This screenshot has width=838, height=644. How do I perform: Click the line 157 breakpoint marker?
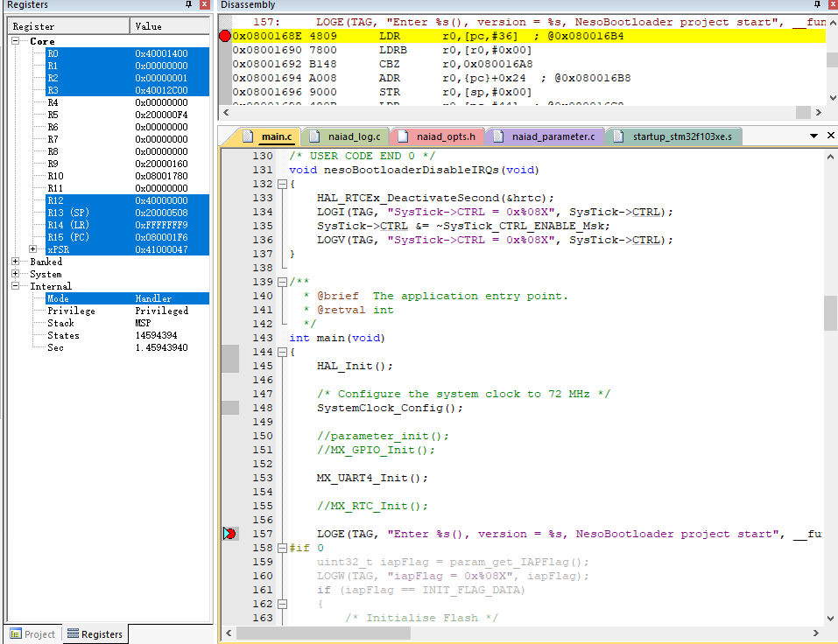[229, 534]
